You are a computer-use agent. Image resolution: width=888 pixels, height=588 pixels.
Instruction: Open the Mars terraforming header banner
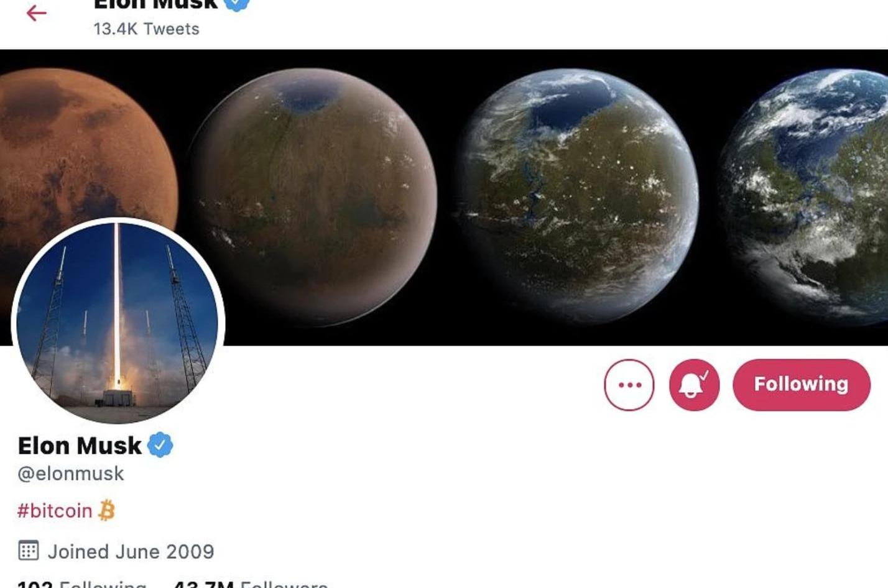coord(444,197)
